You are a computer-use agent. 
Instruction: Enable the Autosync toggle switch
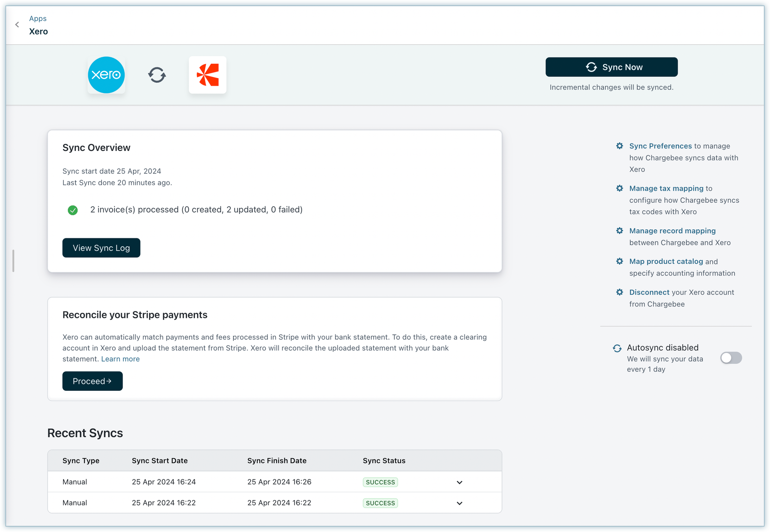(731, 358)
